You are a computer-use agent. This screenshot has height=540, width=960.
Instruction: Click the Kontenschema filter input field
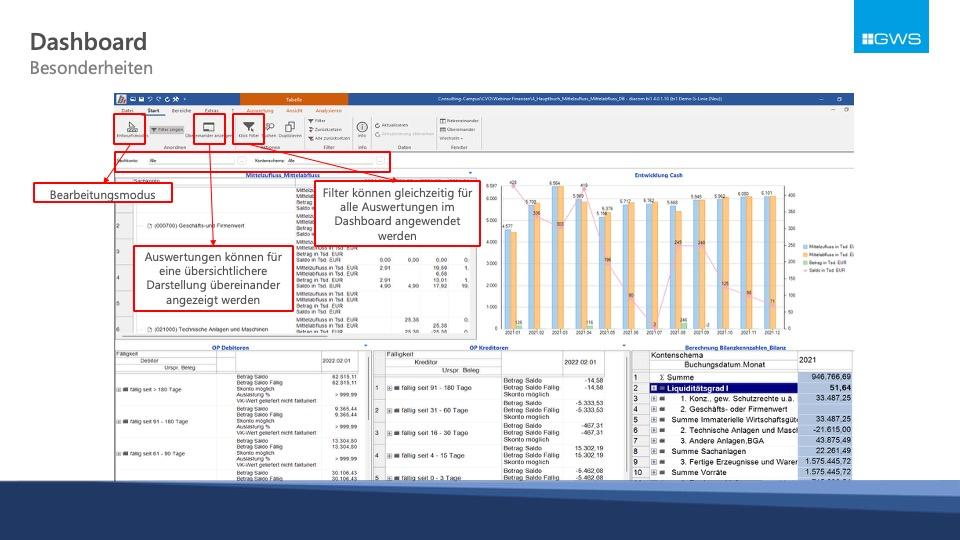pos(330,161)
